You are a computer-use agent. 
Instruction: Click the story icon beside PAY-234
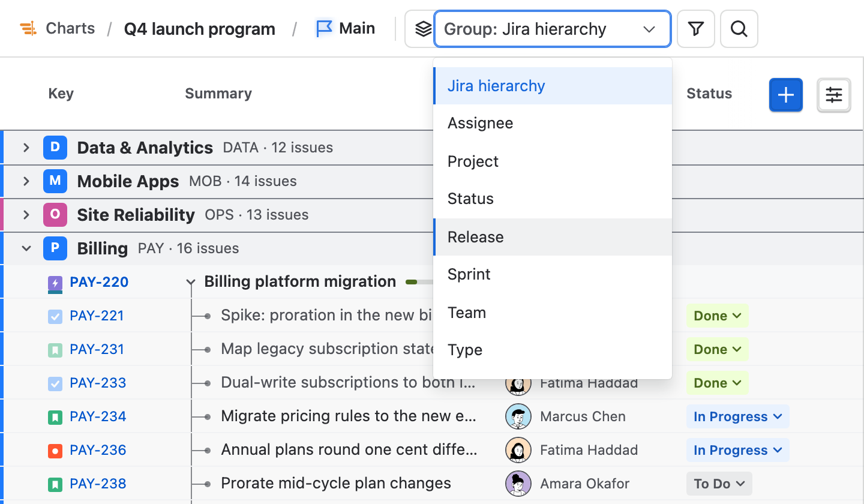[55, 417]
